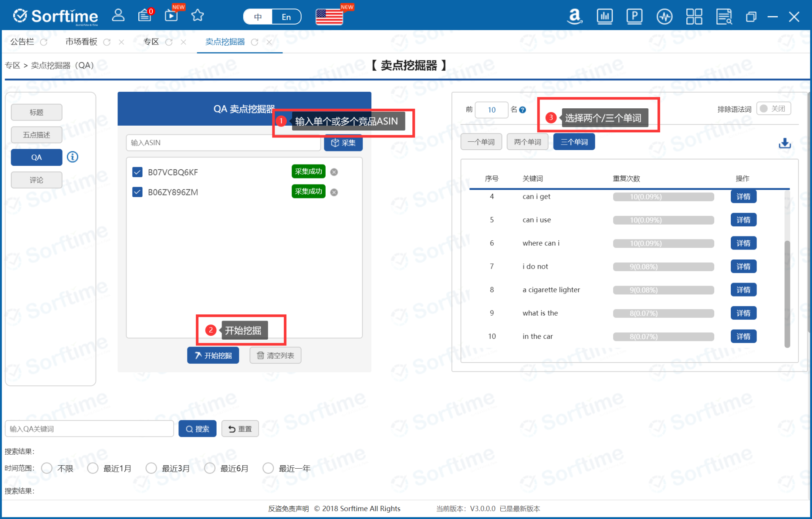The width and height of the screenshot is (812, 519).
Task: Refresh the 公告栏 tab
Action: pyautogui.click(x=44, y=42)
